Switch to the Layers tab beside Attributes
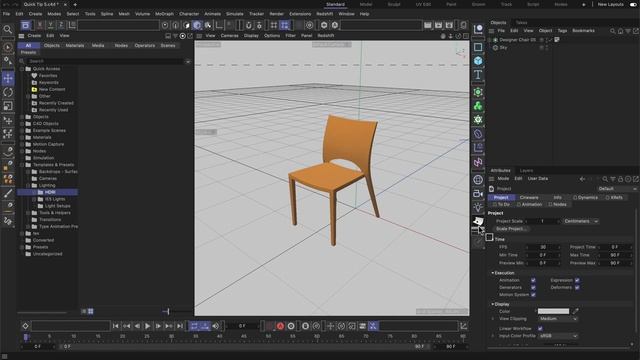The width and height of the screenshot is (640, 360). point(527,171)
